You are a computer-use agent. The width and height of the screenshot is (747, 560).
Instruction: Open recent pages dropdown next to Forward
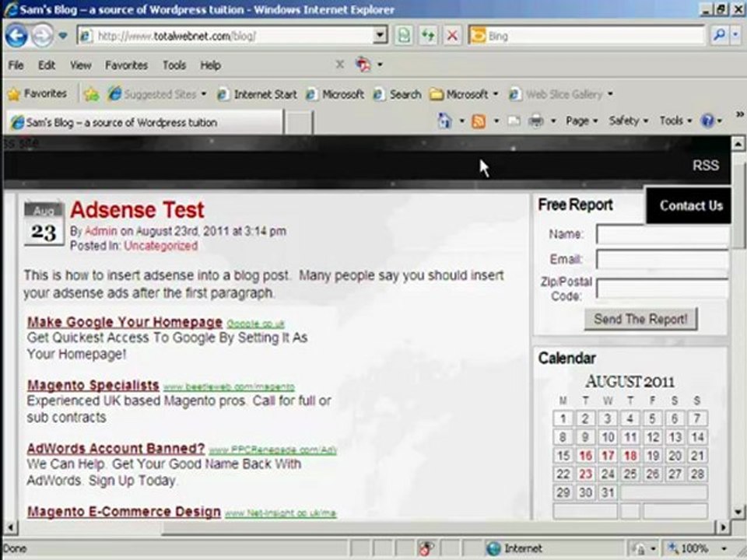pos(62,36)
